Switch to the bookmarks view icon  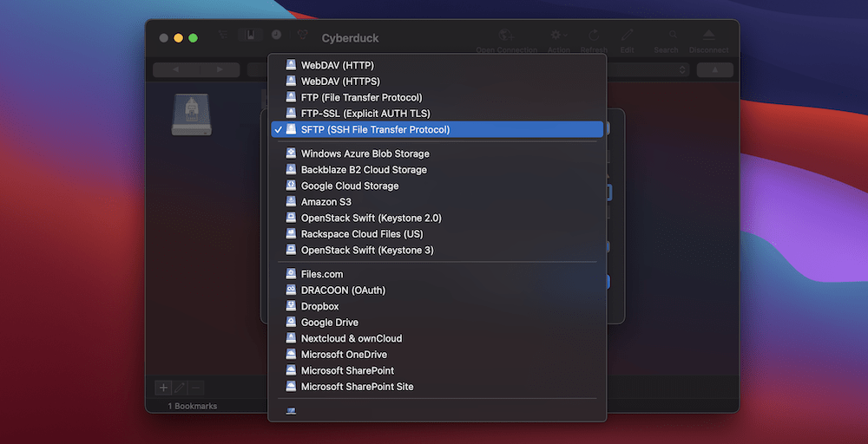pyautogui.click(x=250, y=36)
